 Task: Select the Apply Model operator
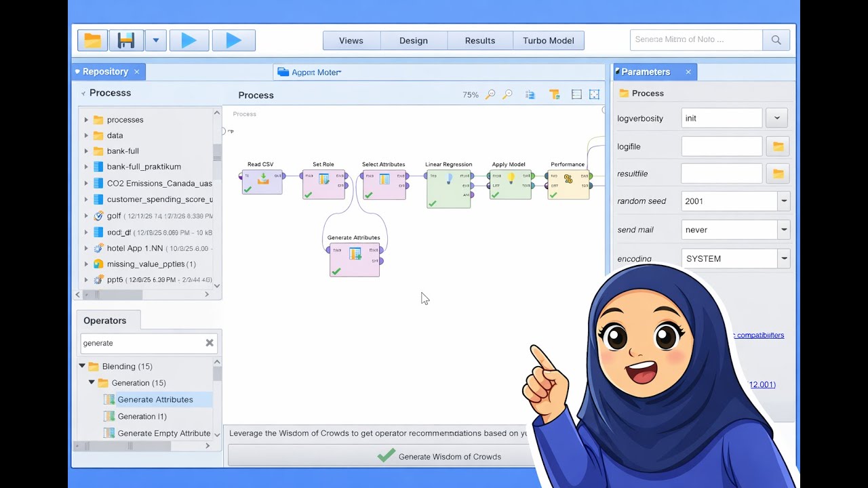pyautogui.click(x=511, y=184)
